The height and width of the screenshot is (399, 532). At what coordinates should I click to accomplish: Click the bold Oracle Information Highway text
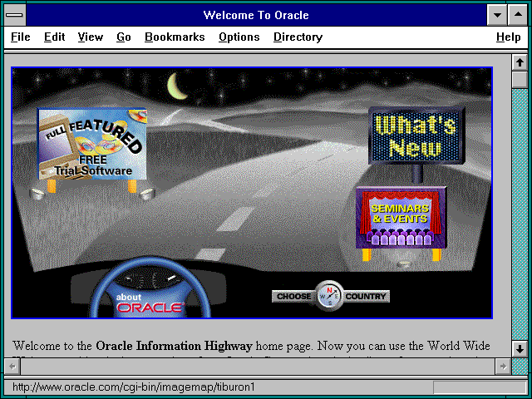(174, 346)
